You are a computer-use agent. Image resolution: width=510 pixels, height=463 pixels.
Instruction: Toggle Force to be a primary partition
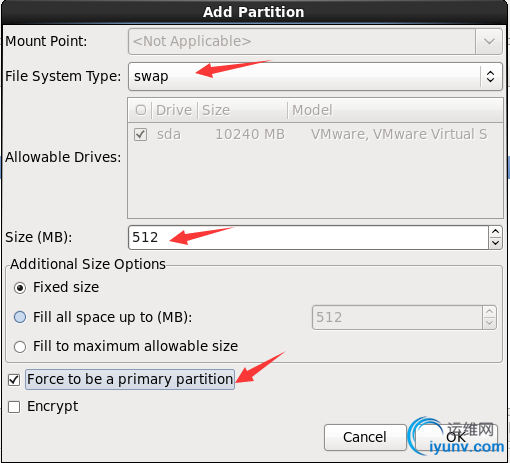pyautogui.click(x=14, y=380)
